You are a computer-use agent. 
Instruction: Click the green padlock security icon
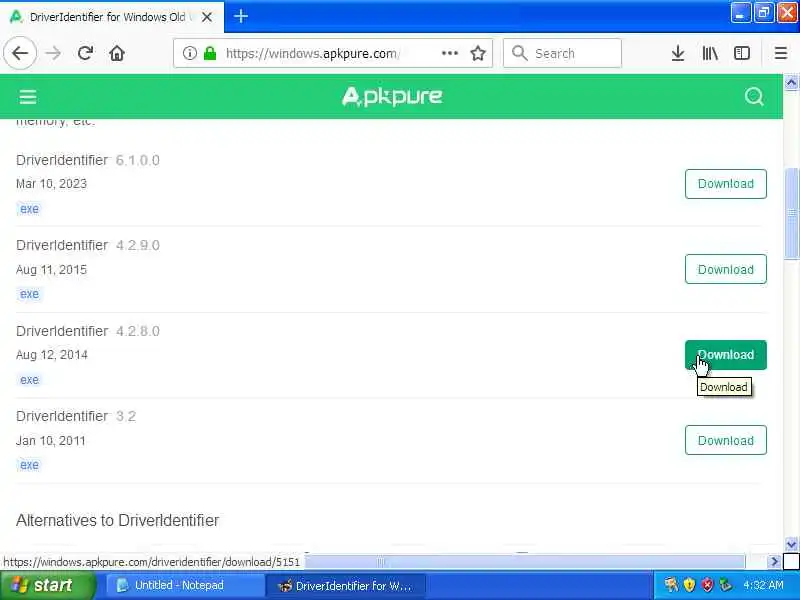tap(210, 53)
